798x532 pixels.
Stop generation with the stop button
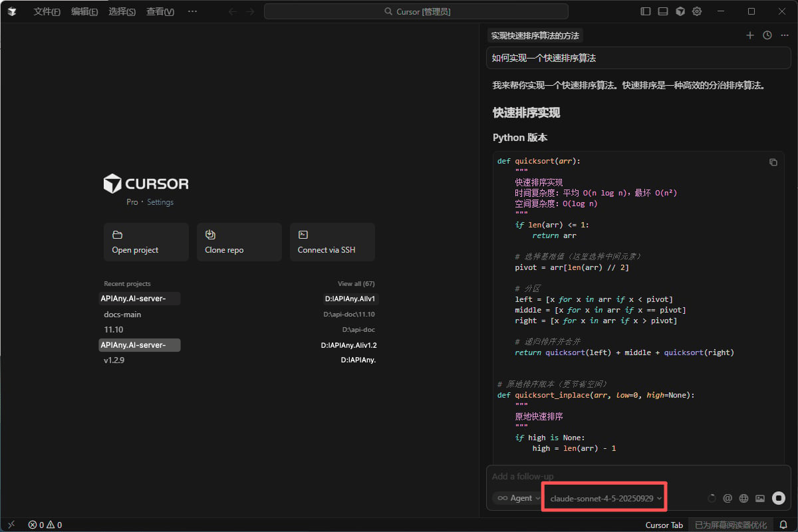coord(779,498)
